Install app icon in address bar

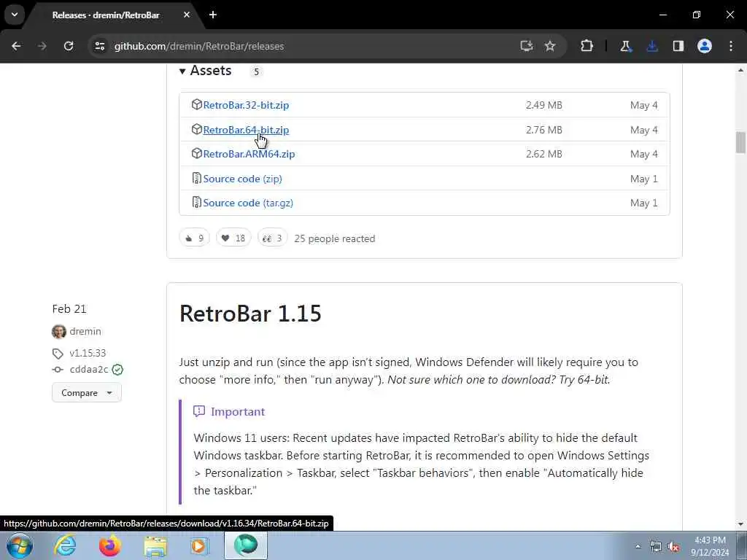[x=527, y=46]
